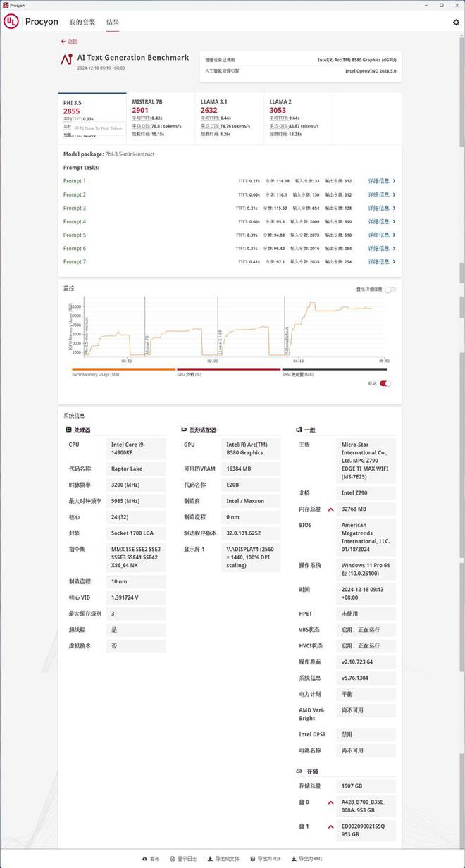Collapse the 盘 0 storage entry
Viewport: 465px width, 868px height.
330,802
